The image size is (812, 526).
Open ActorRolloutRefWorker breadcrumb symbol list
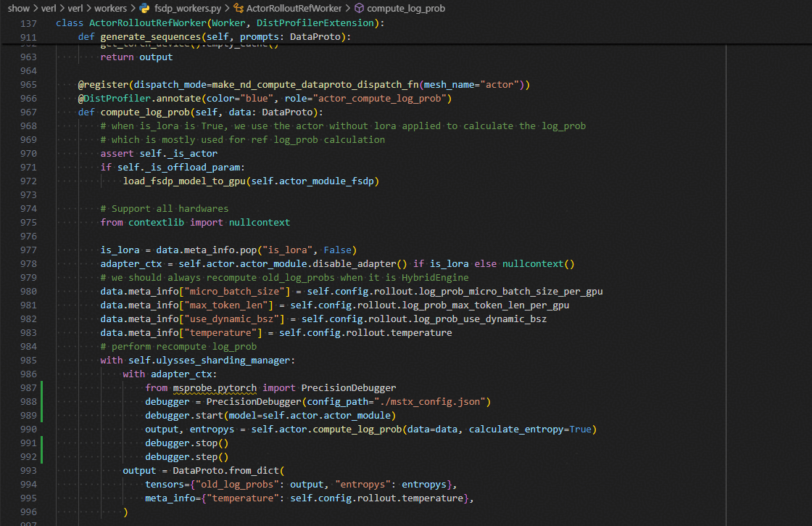point(294,8)
